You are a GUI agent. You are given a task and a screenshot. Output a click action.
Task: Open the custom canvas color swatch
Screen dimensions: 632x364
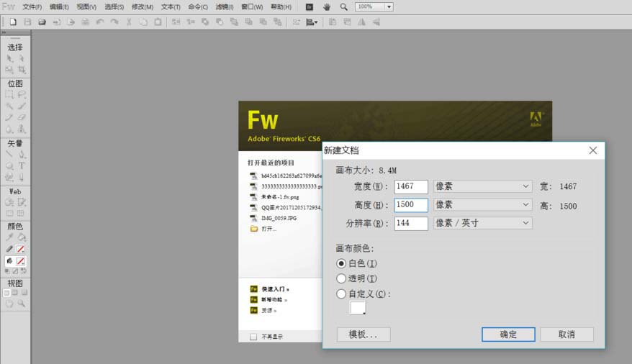[x=358, y=308]
